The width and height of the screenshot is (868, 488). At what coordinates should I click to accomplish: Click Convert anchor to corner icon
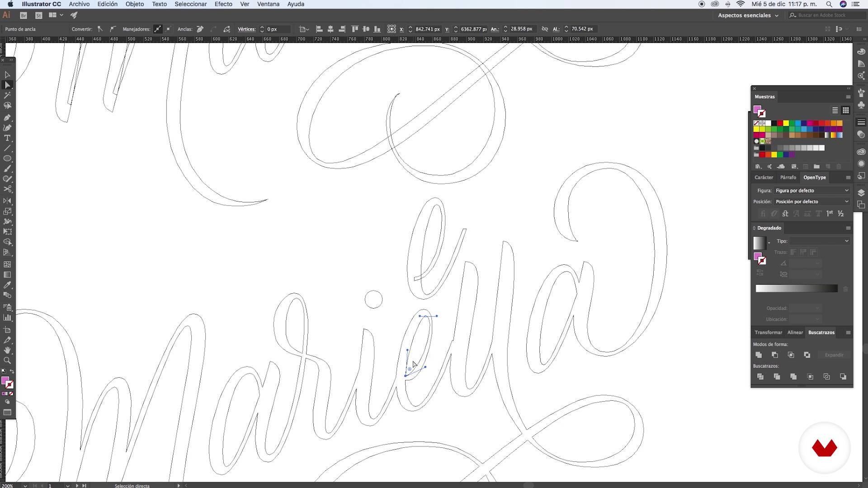100,29
